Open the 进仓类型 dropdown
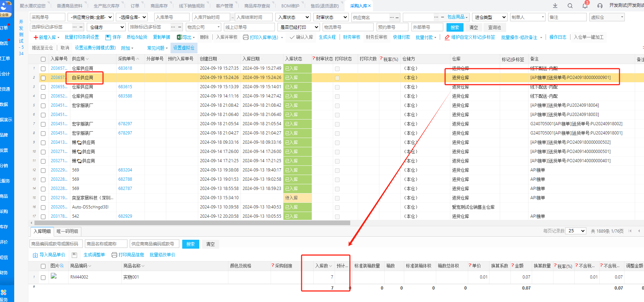This screenshot has width=644, height=302. point(490,17)
